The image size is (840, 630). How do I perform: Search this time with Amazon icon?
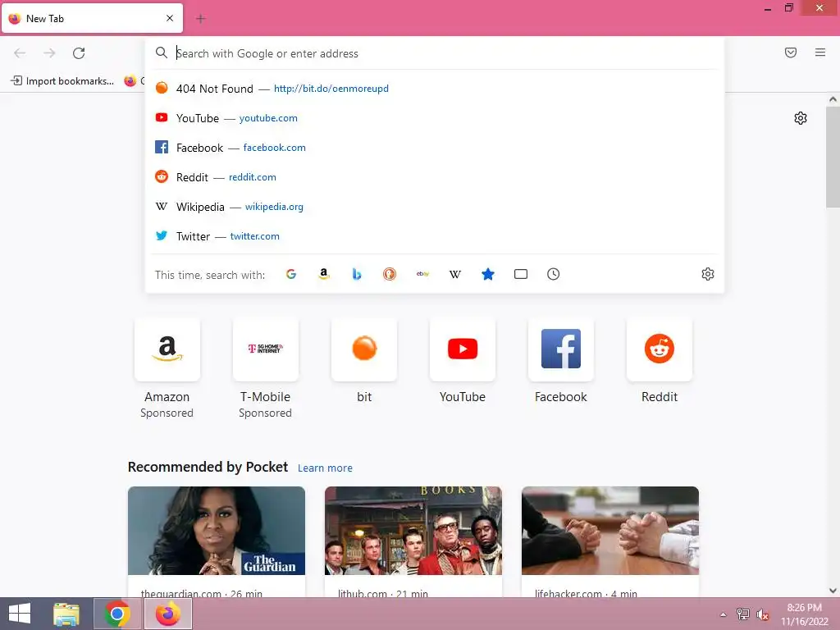point(323,274)
